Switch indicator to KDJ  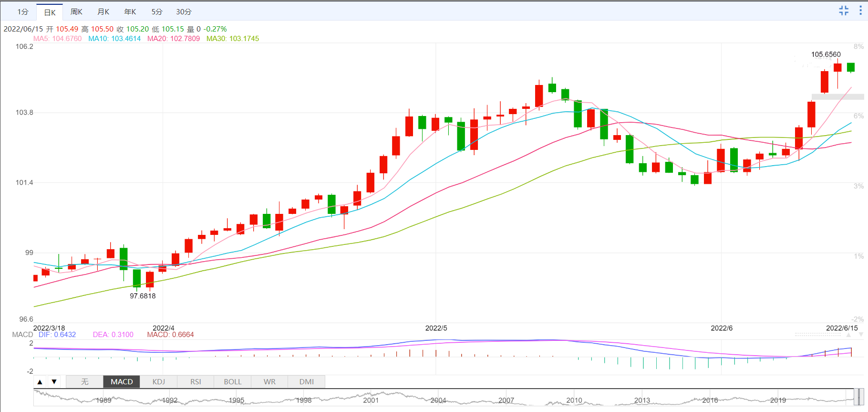pos(159,382)
